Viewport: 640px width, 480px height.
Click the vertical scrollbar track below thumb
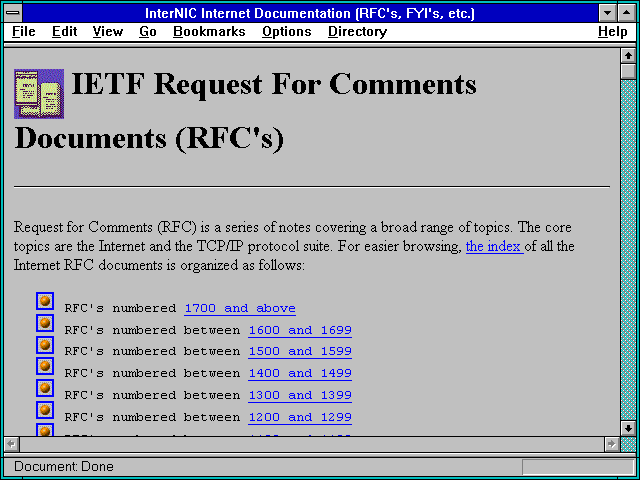tap(628, 249)
